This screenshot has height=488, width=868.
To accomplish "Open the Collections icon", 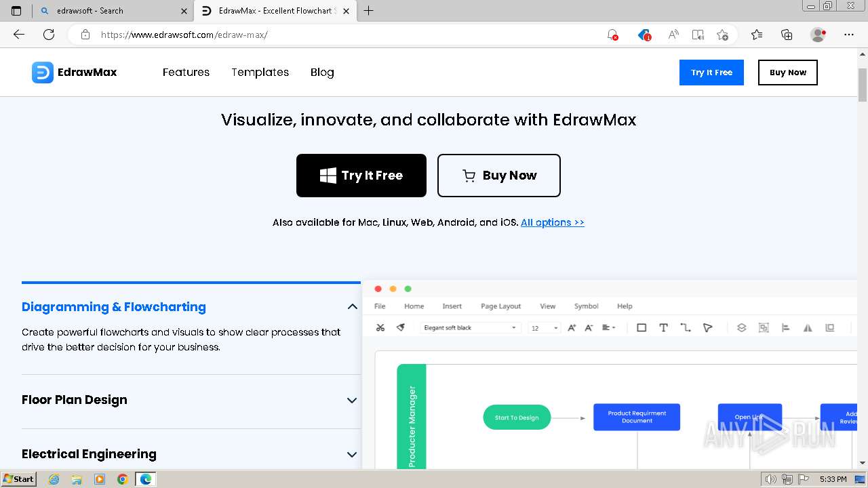I will (x=787, y=35).
